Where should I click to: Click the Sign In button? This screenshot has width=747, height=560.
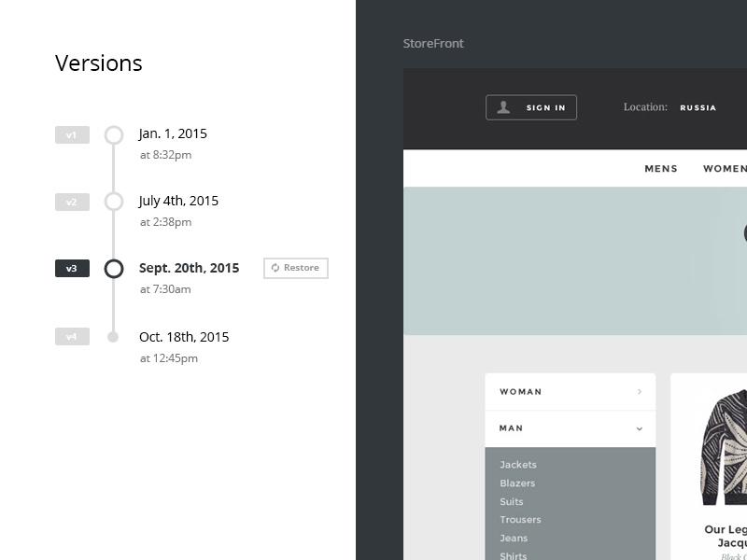click(x=531, y=107)
